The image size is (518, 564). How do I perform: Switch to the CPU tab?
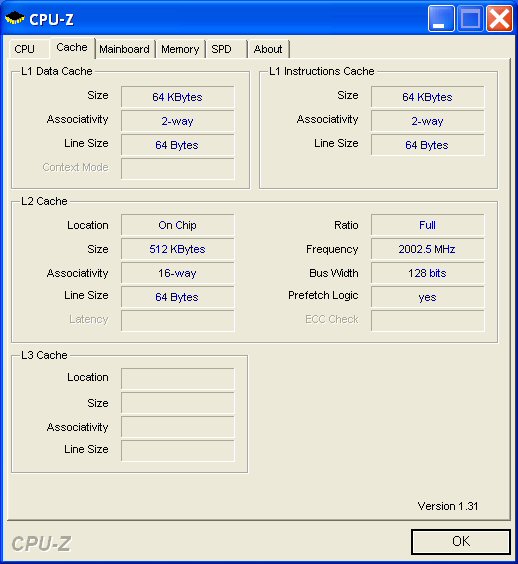28,49
